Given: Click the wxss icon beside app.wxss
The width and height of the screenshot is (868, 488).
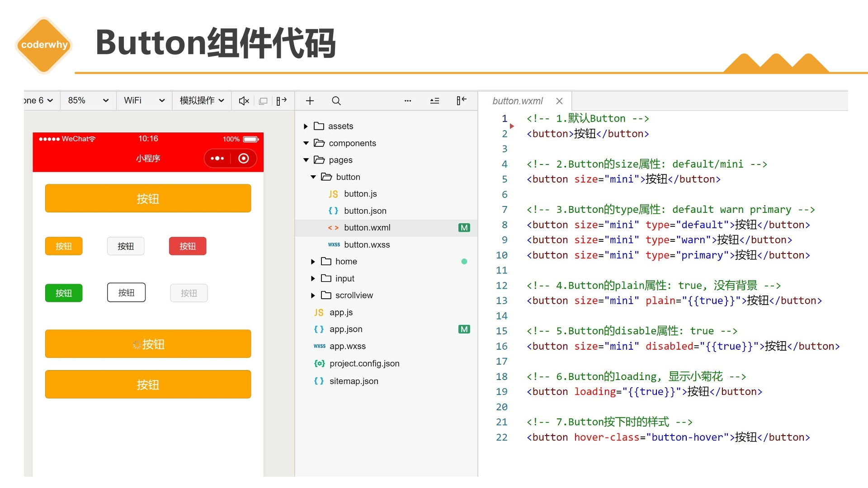Looking at the screenshot, I should (x=320, y=346).
